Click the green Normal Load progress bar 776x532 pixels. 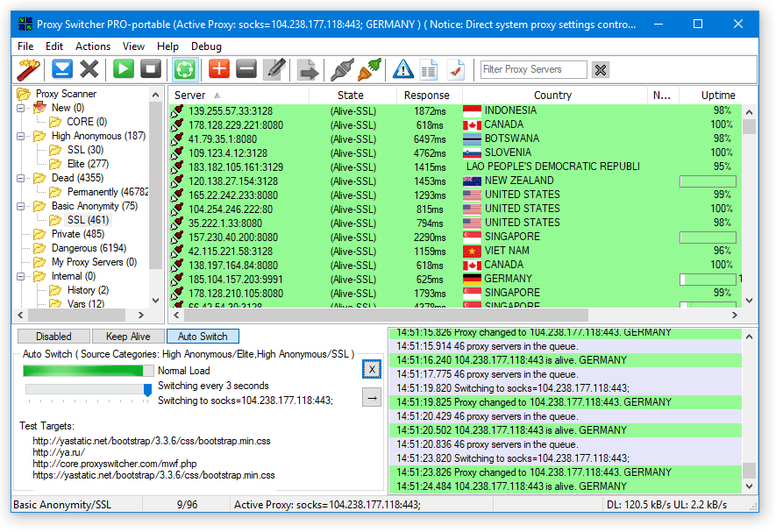[88, 371]
